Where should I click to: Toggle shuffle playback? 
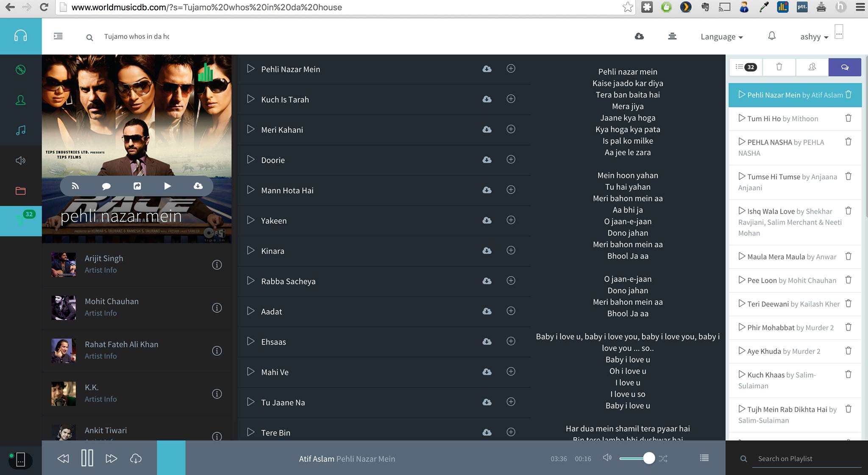pos(663,458)
